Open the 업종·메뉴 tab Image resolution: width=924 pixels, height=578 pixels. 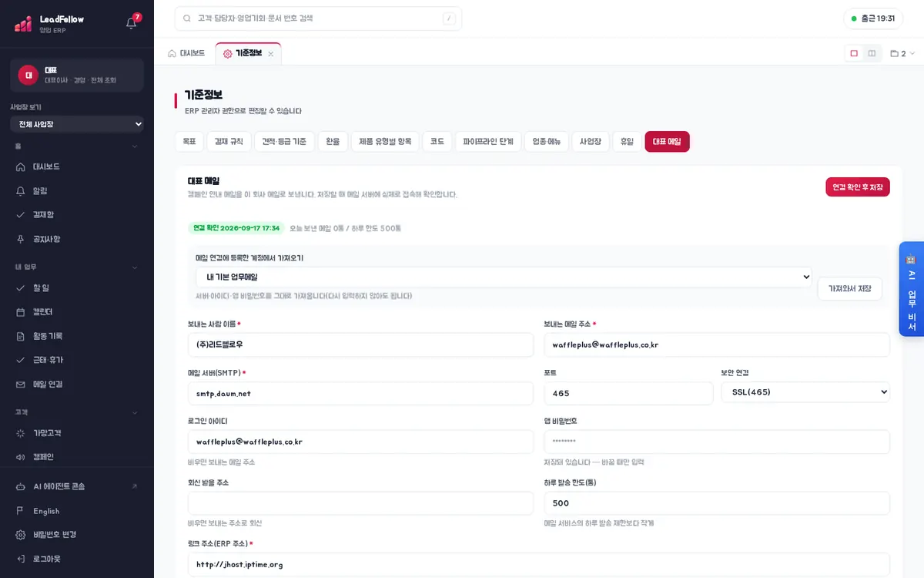coord(547,142)
